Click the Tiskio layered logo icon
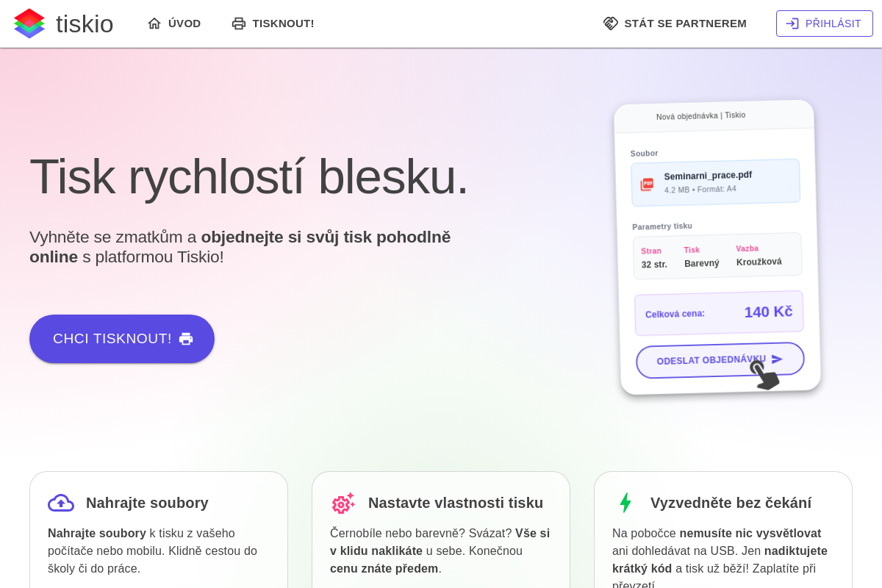Screen dimensions: 882x588 (29, 24)
